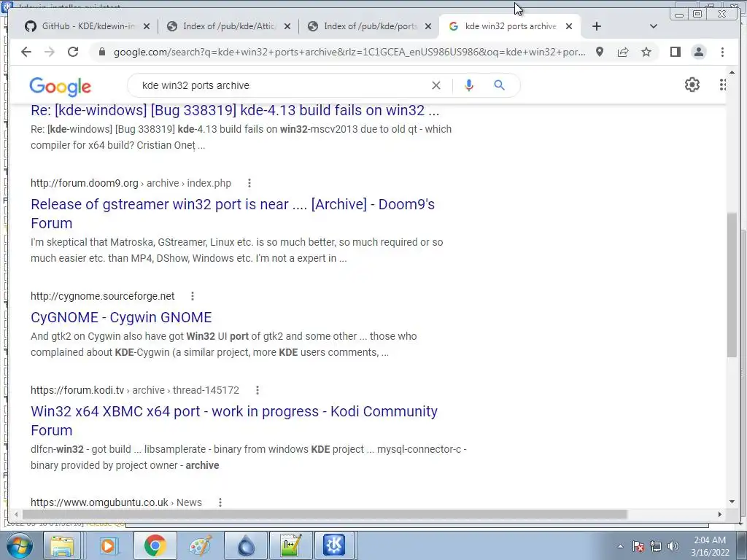Open the Bug 338319 kde-4.13 build result

pos(235,110)
